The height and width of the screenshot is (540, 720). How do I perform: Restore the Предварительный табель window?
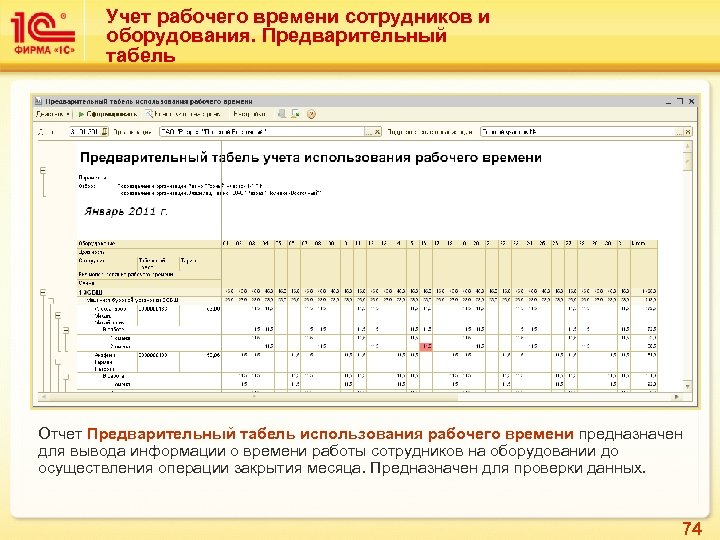(680, 101)
